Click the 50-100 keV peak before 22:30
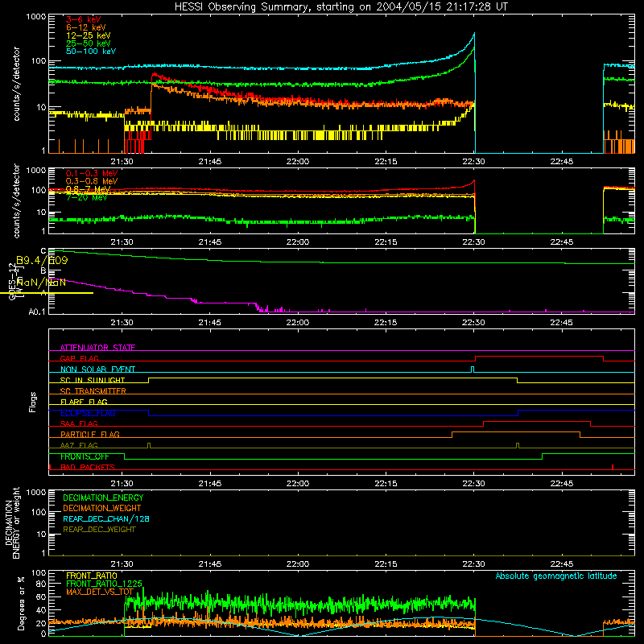 pos(474,35)
